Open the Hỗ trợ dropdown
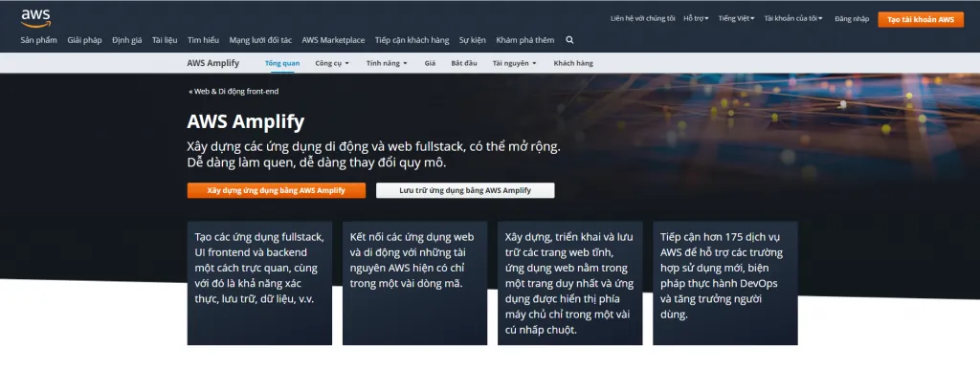The image size is (980, 368). point(696,19)
